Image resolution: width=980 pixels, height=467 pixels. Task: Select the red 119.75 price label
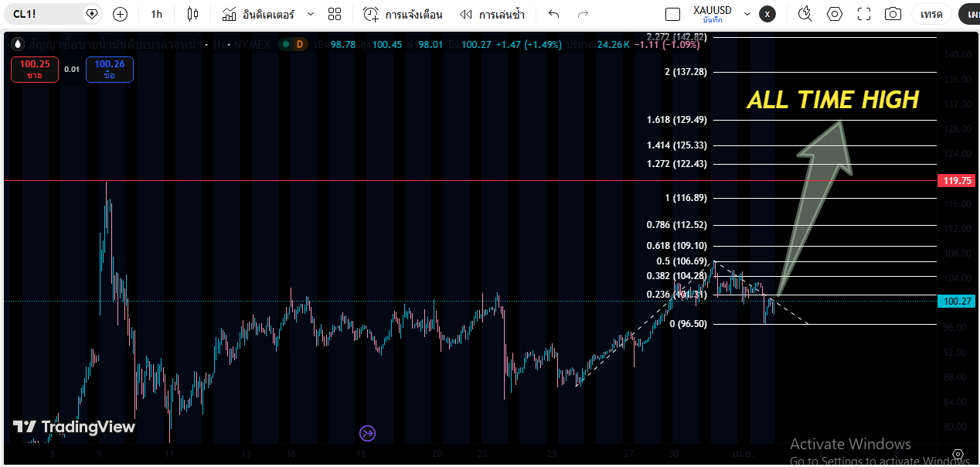coord(957,180)
